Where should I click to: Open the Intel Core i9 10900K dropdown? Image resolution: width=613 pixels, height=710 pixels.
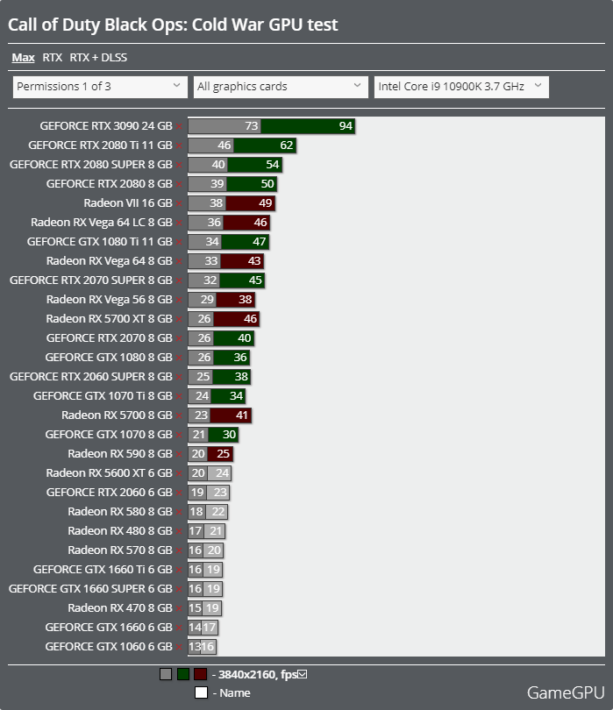click(x=460, y=87)
